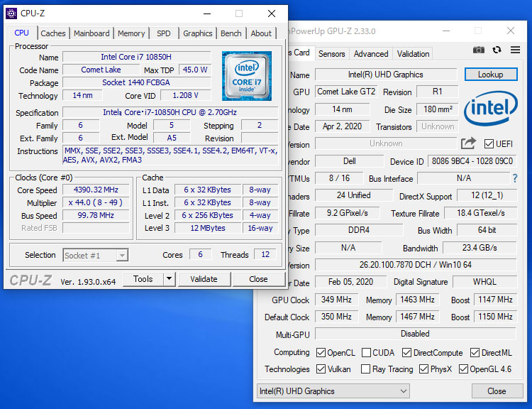Toggle the PhysX checkbox
This screenshot has width=532, height=409.
423,369
